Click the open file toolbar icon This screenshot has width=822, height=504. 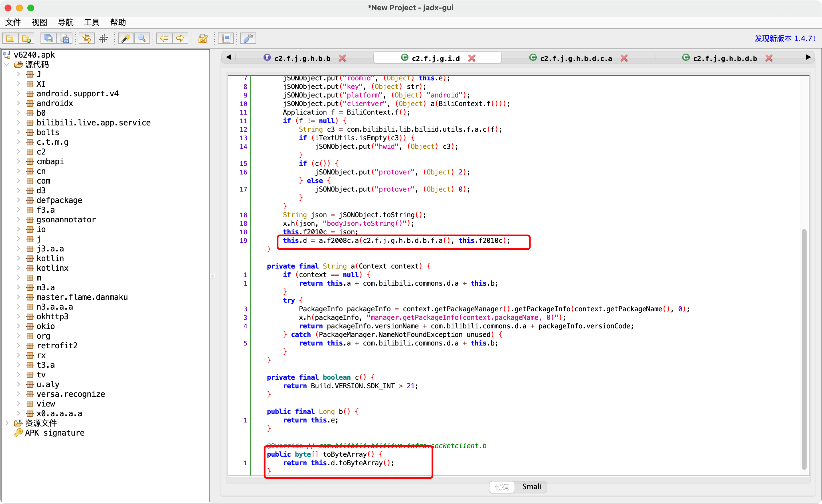10,38
